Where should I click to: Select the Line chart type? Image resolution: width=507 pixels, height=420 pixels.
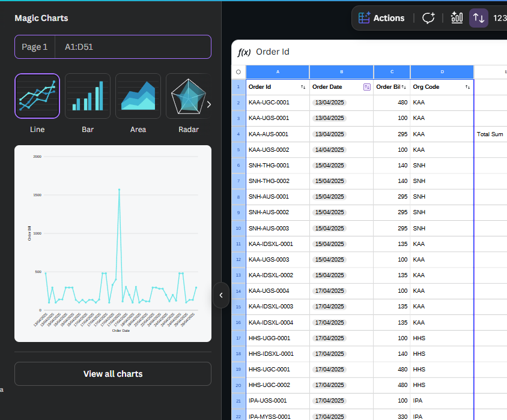tap(37, 96)
